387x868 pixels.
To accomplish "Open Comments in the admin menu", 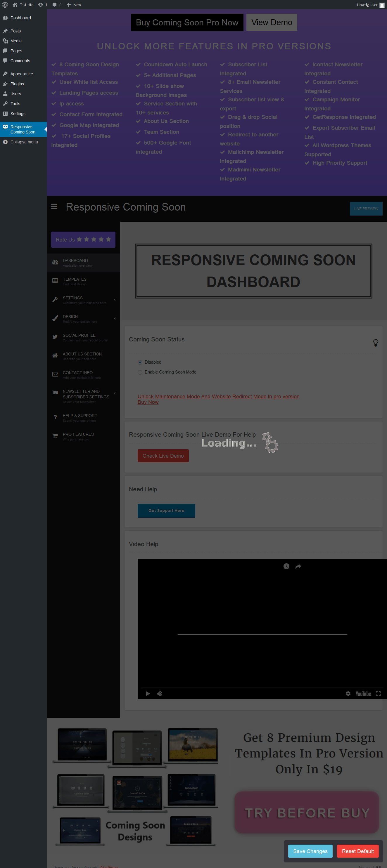I will pyautogui.click(x=23, y=61).
